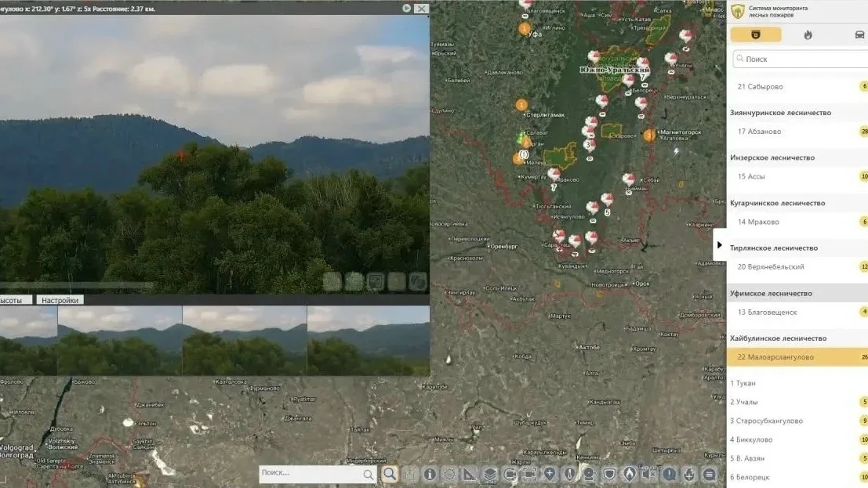Collapse Кугарчинское лесничество group header
The height and width of the screenshot is (488, 868).
[x=797, y=203]
